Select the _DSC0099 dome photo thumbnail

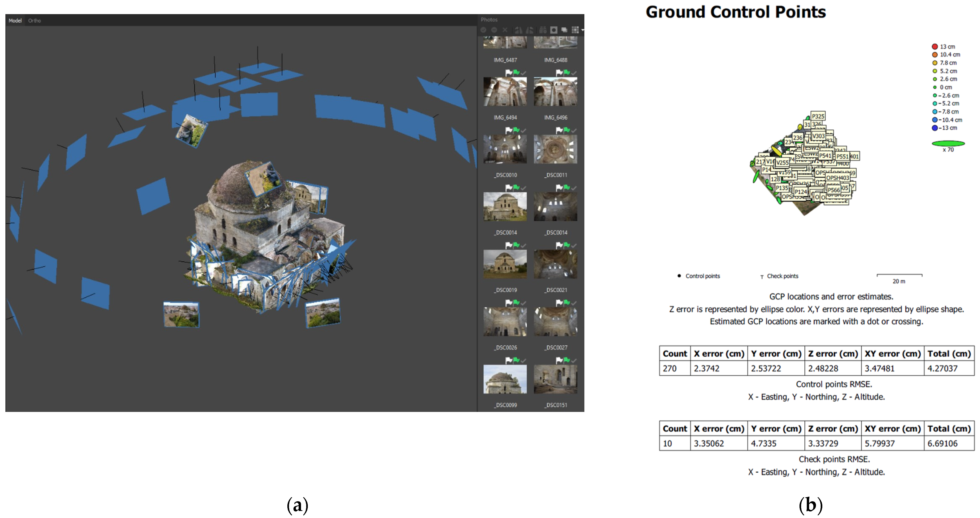coord(505,379)
